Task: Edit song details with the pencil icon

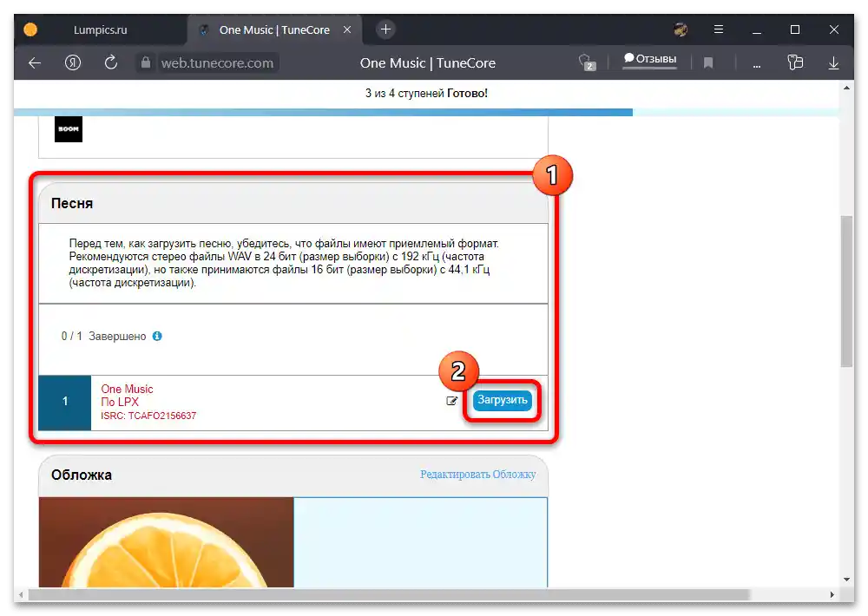Action: (451, 401)
